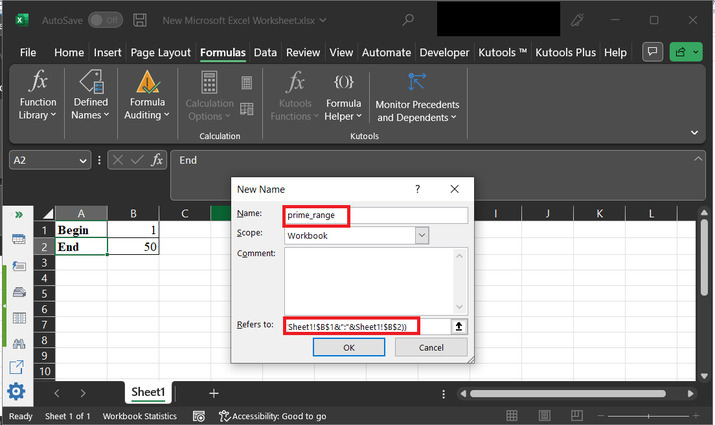Open the Formula Auditing group
The height and width of the screenshot is (425, 715).
(147, 95)
